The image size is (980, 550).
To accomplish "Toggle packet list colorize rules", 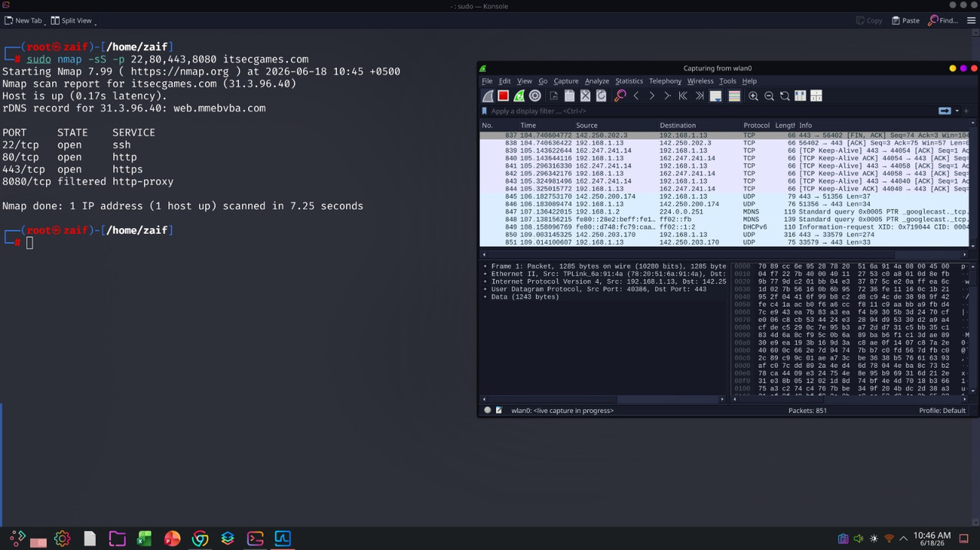I will tap(734, 96).
